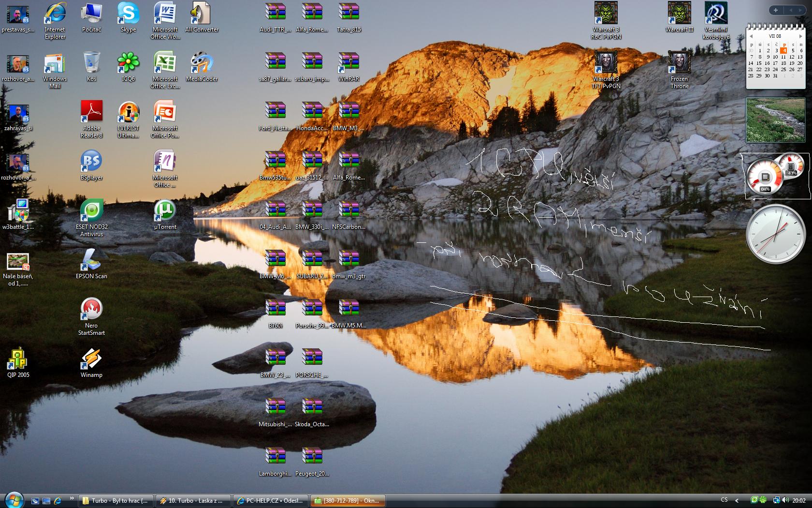Switch to the PC-HELP.CZ taskbar window
The width and height of the screenshot is (812, 508).
click(270, 501)
